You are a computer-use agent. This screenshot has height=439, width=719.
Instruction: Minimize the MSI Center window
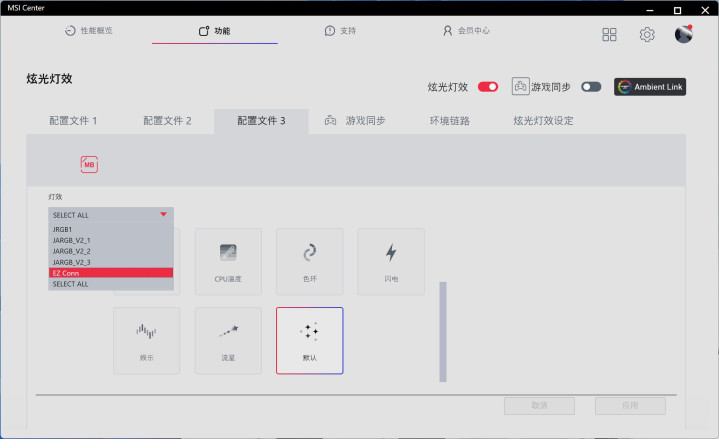pos(650,10)
